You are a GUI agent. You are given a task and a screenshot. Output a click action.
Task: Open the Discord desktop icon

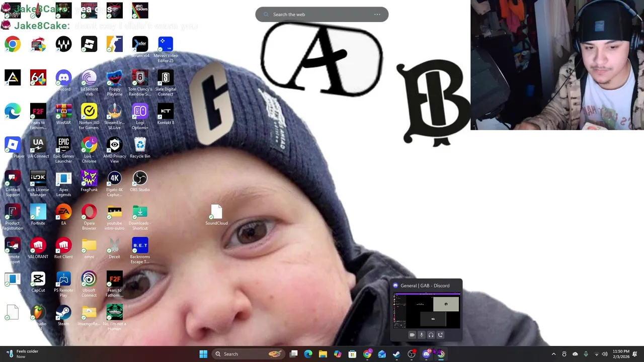pos(63,80)
